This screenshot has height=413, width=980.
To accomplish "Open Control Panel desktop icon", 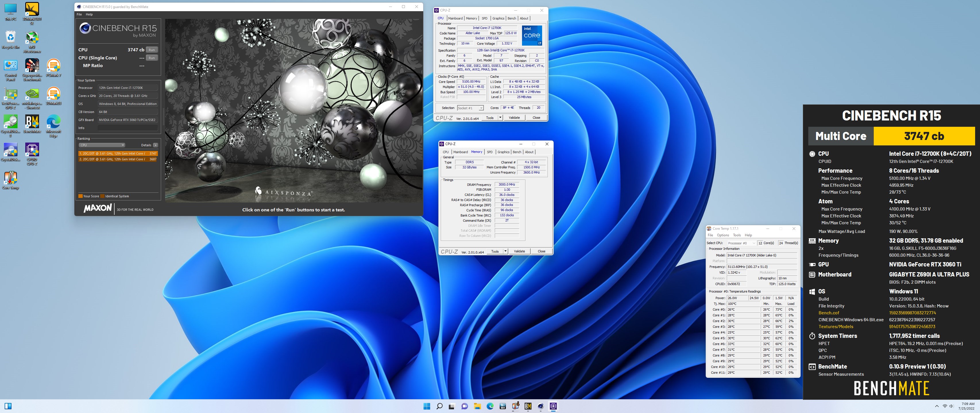I will [x=11, y=70].
